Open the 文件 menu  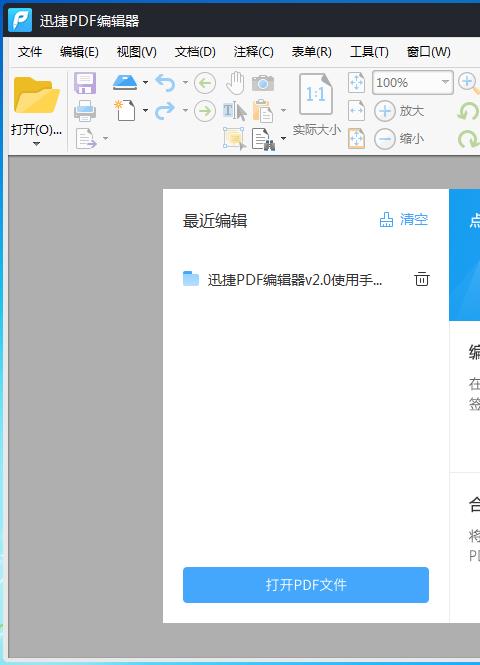coord(30,52)
